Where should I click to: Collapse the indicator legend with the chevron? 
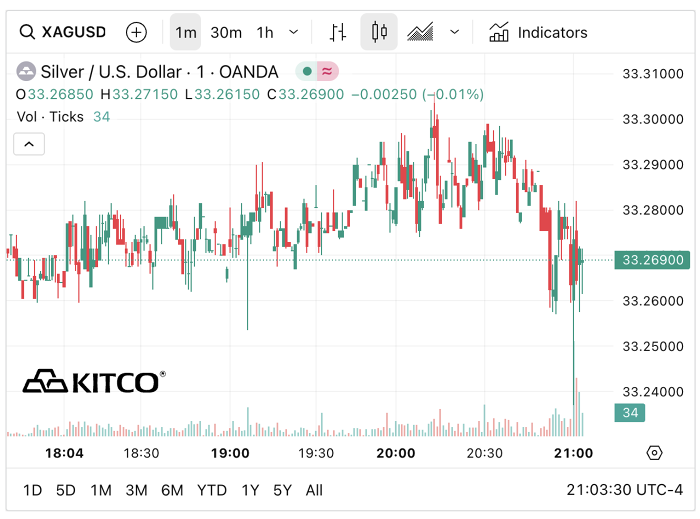(29, 144)
